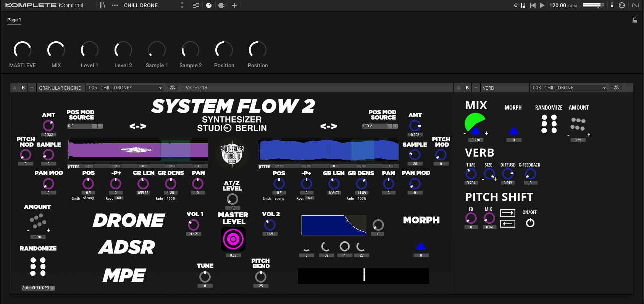This screenshot has height=304, width=644.
Task: Open the 006 CHILL DRONE preset dropdown
Action: click(x=125, y=88)
